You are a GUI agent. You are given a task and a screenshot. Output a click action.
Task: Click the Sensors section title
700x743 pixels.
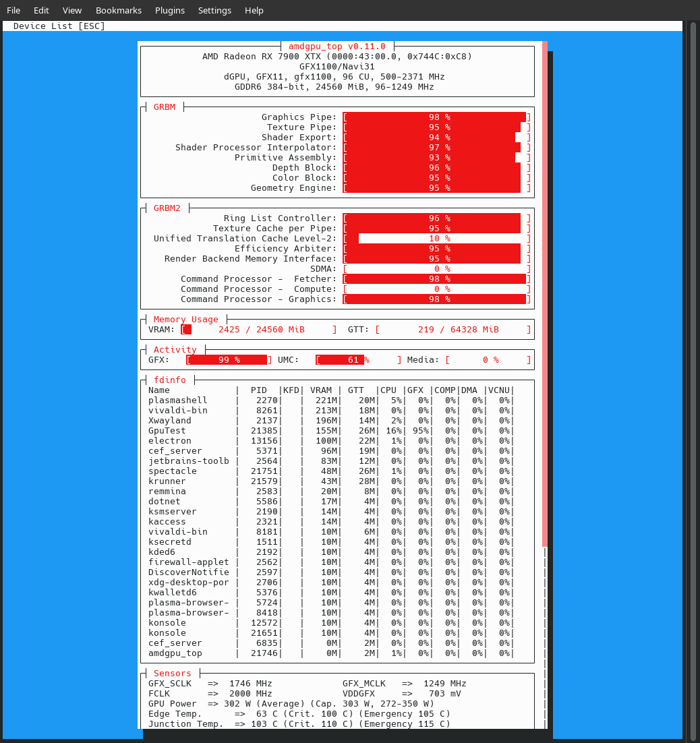click(173, 674)
